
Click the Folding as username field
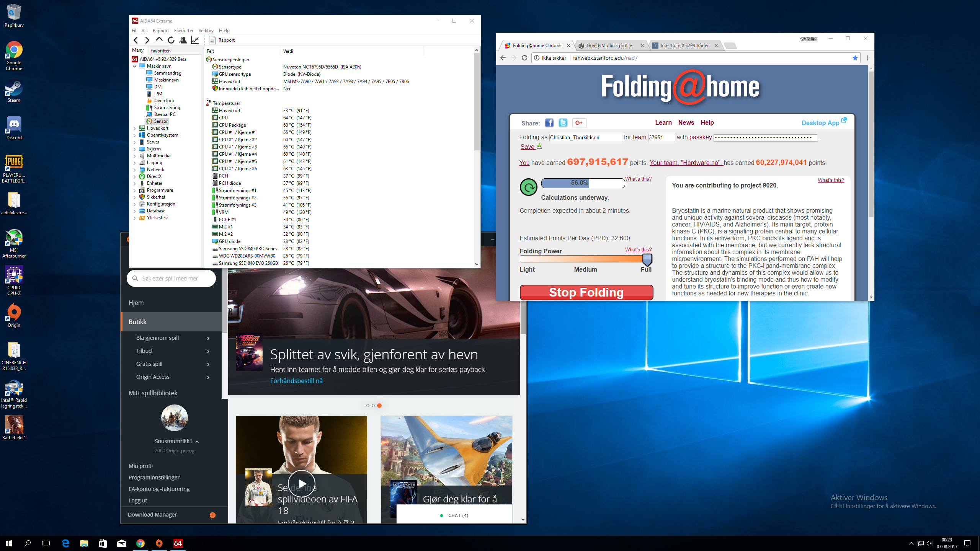click(585, 137)
